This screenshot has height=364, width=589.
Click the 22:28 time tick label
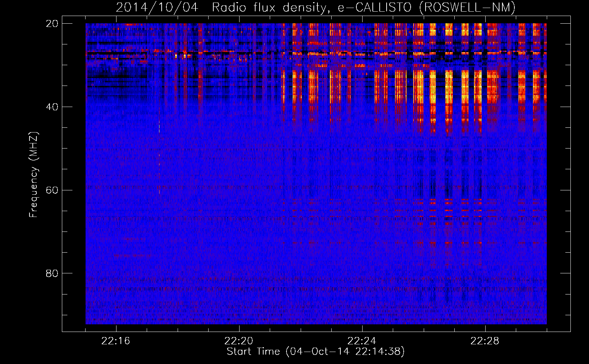click(x=485, y=341)
